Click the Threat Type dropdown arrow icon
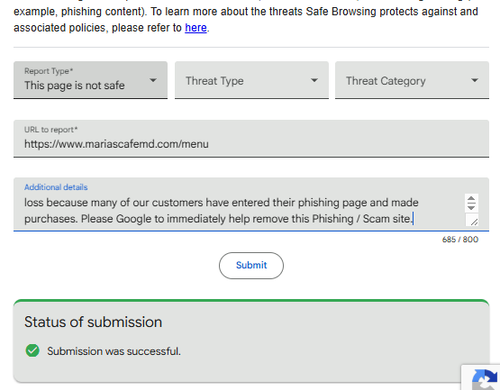The width and height of the screenshot is (500, 390). pyautogui.click(x=314, y=80)
